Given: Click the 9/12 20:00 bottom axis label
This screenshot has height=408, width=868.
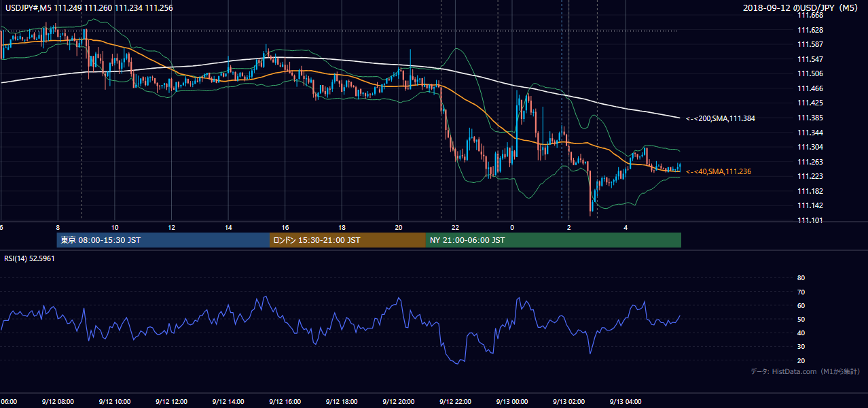Looking at the screenshot, I should (398, 401).
